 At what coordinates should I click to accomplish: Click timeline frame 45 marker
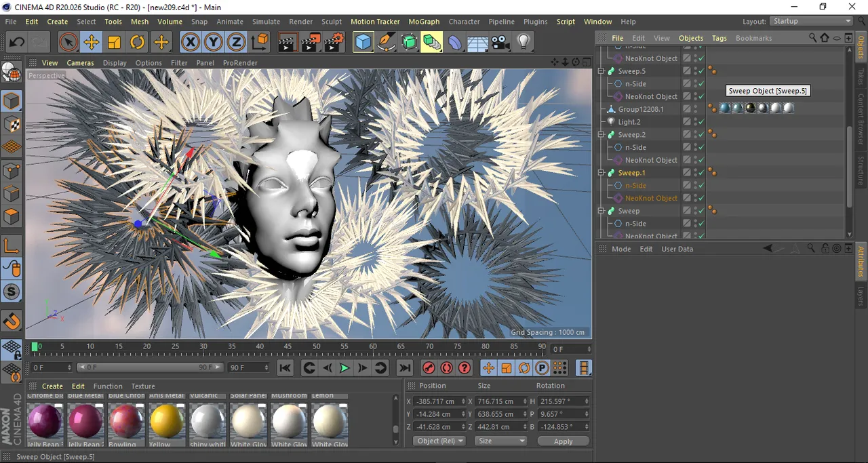pyautogui.click(x=288, y=346)
